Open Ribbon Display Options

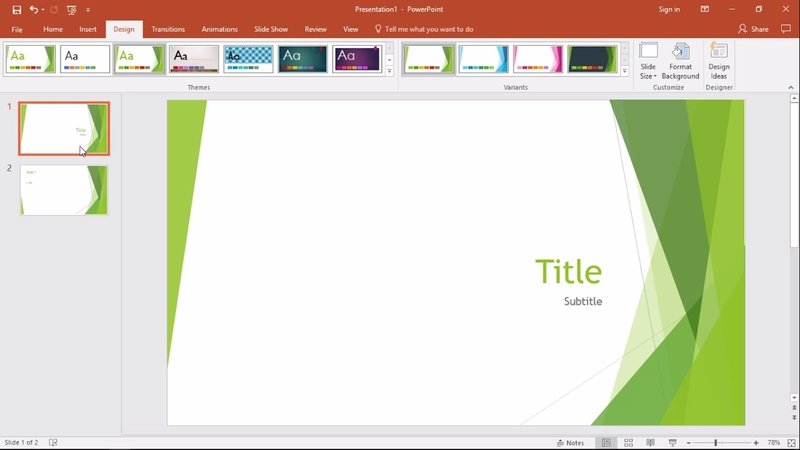coord(705,9)
